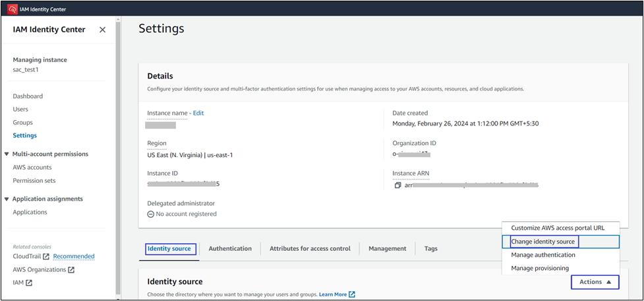Switch to the Authentication tab

point(230,249)
